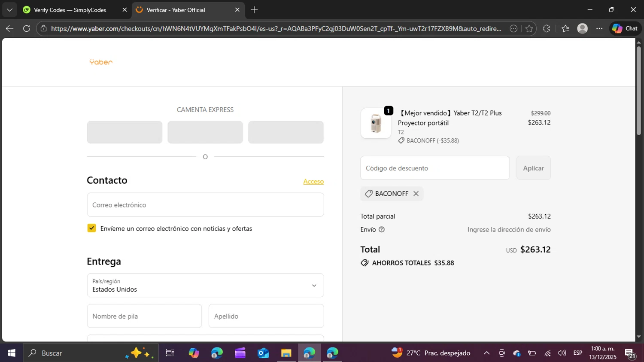Focus the Apellido field
Screen dimensions: 644x362
click(x=266, y=316)
